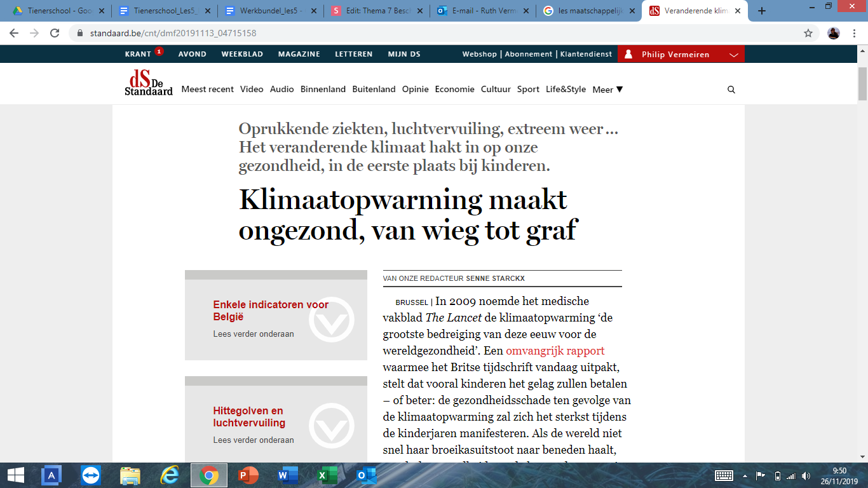The width and height of the screenshot is (868, 488).
Task: Open a new tab with plus button
Action: tap(762, 11)
